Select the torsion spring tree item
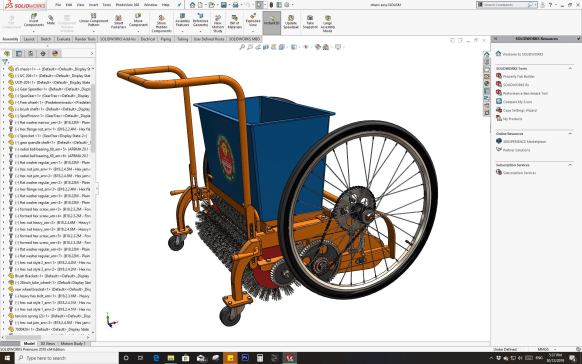 pyautogui.click(x=48, y=316)
